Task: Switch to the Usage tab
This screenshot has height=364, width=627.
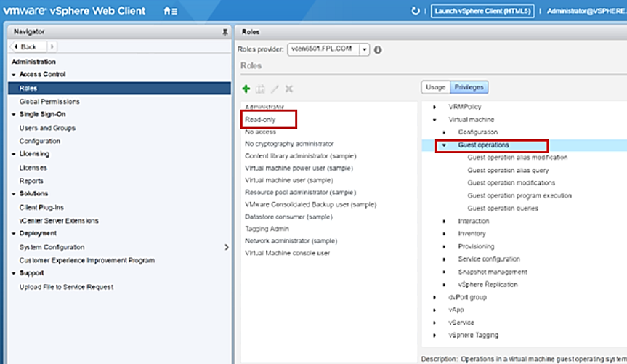Action: (435, 87)
